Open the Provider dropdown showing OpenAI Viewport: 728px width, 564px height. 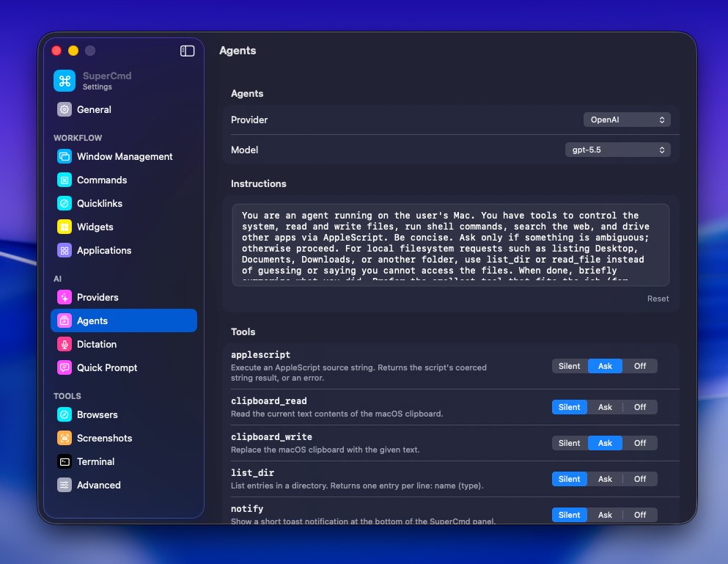pyautogui.click(x=627, y=120)
